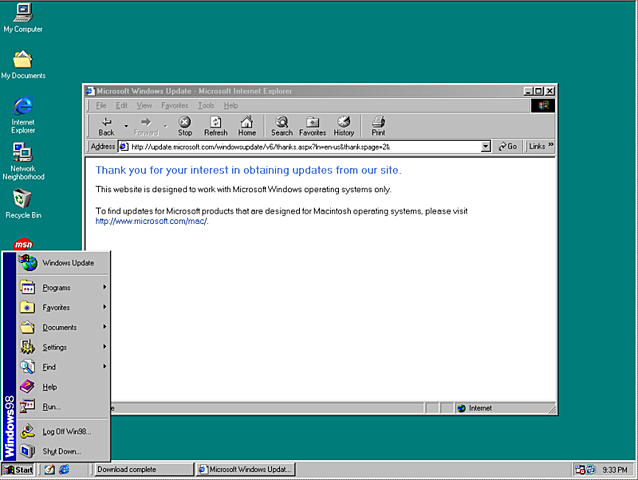
Task: Click the Windows logo throbber in IE
Action: coord(543,105)
